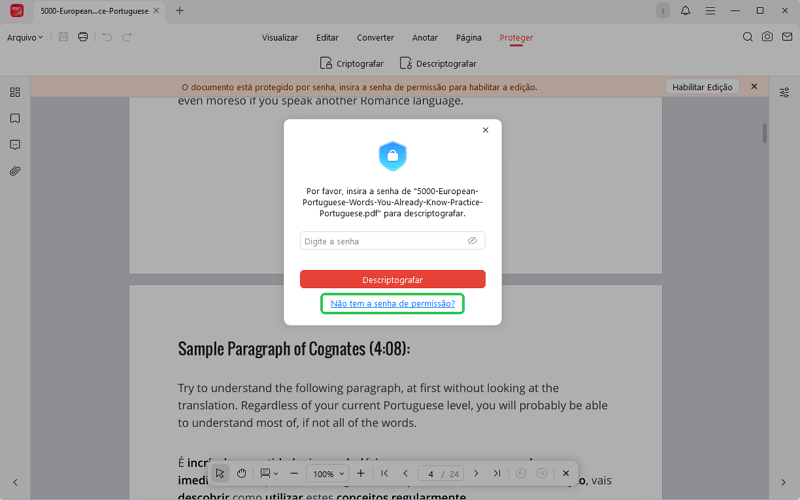Click the vertical document scrollbar
Image resolution: width=800 pixels, height=500 pixels.
point(764,134)
